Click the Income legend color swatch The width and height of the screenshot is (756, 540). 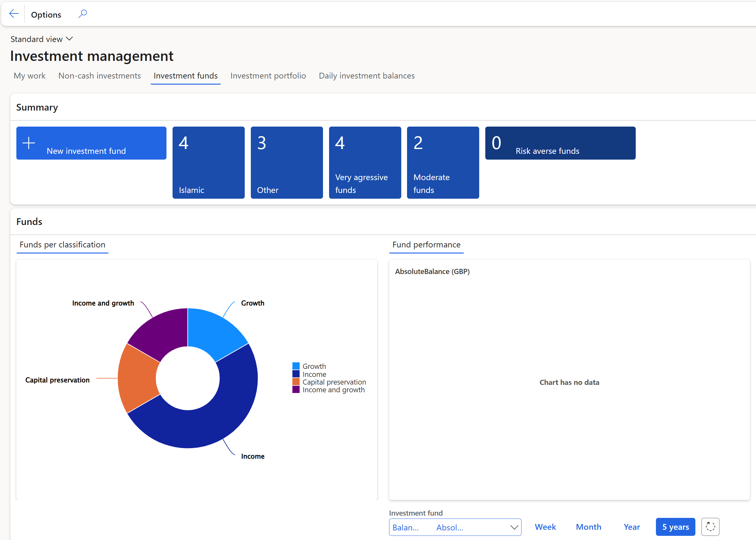tap(296, 374)
